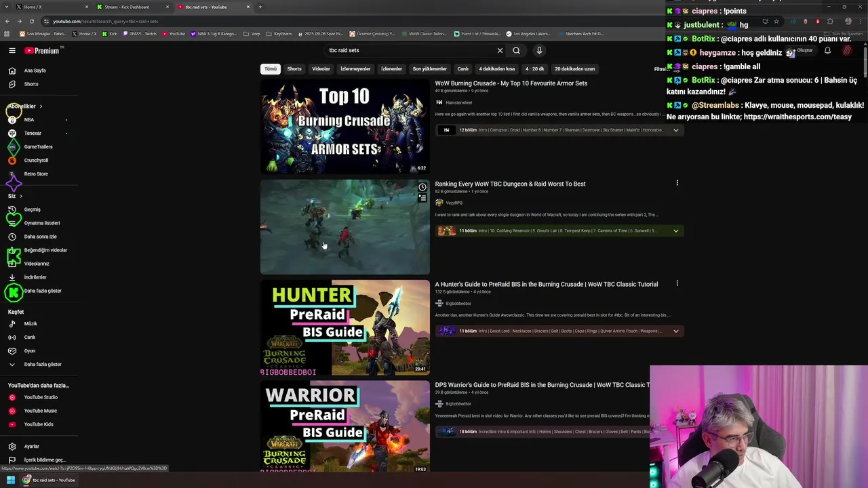Open the Hamsterwheel channel link
The width and height of the screenshot is (868, 488).
459,102
